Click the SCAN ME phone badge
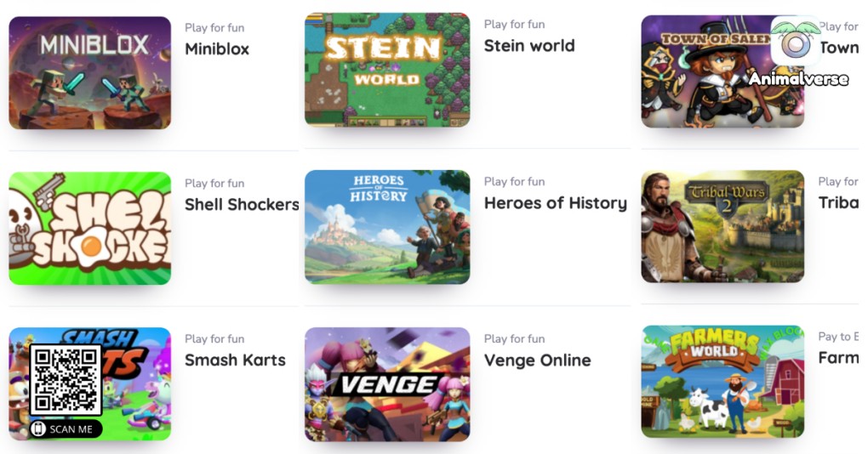868x454 pixels. (66, 429)
